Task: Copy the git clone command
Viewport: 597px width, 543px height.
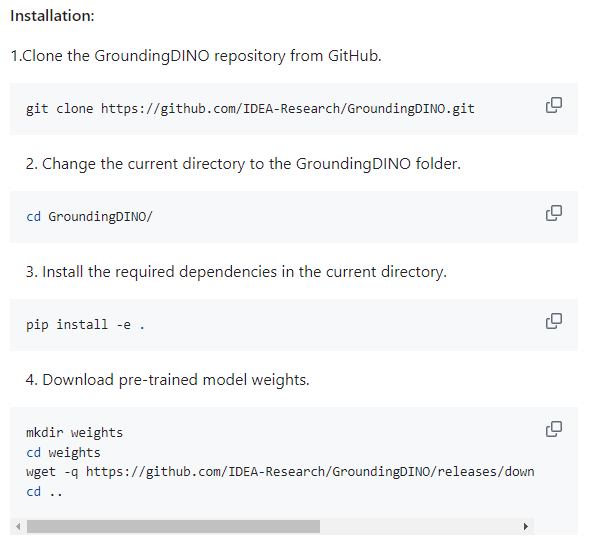Action: (x=554, y=105)
